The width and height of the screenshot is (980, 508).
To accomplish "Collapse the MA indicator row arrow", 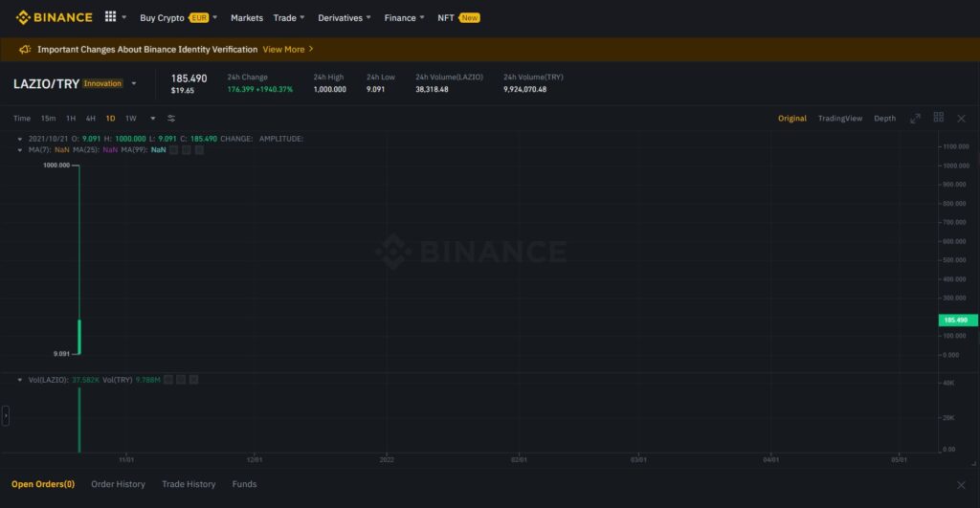I will click(x=20, y=150).
